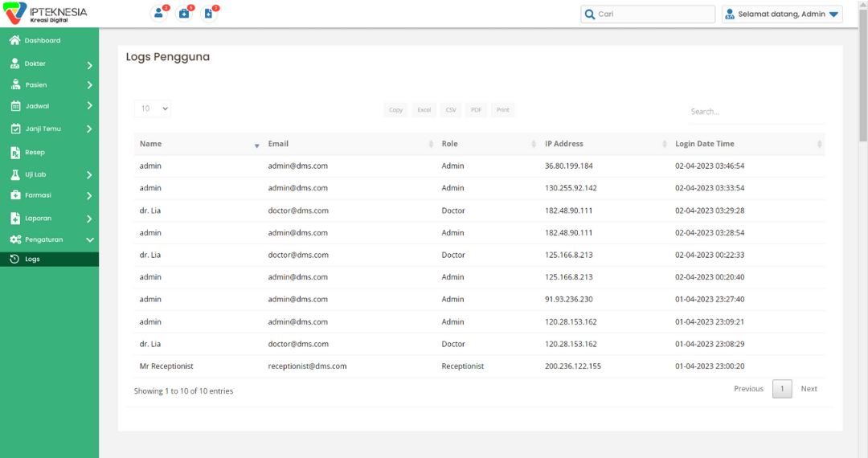
Task: Click the Logs history icon in sidebar
Action: click(x=14, y=260)
